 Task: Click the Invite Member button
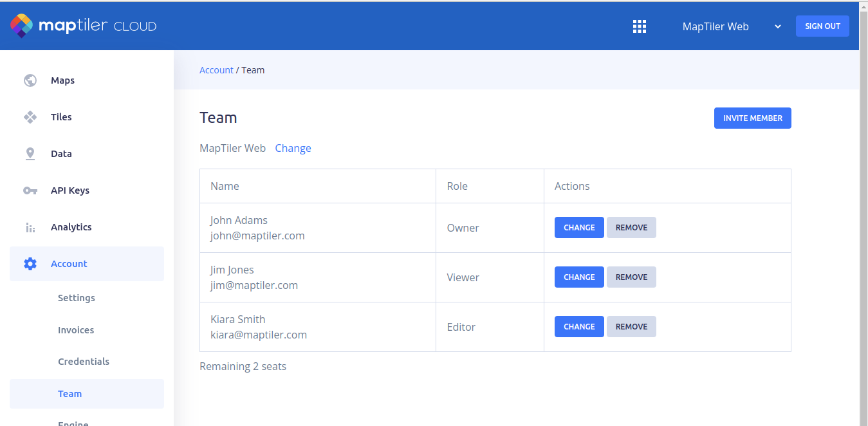pos(752,118)
